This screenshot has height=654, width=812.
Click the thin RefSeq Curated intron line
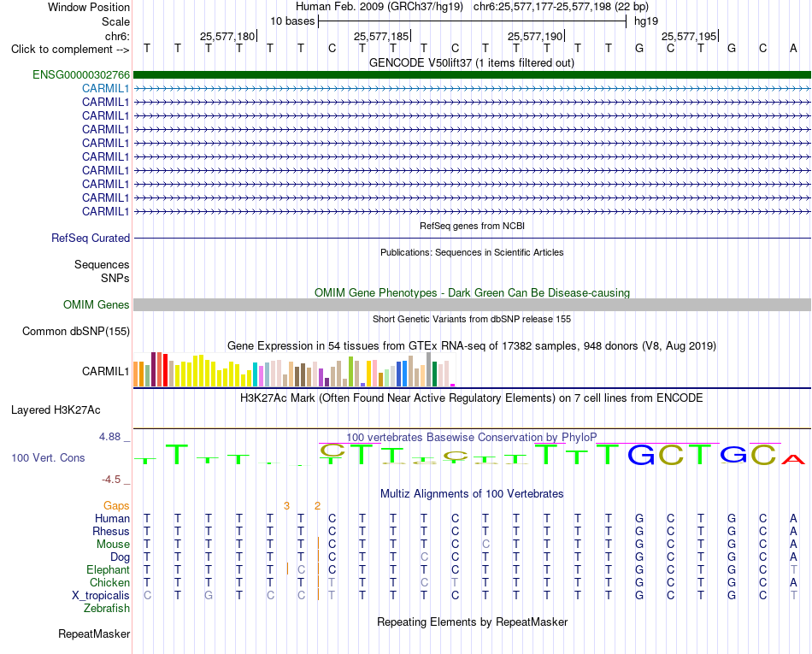click(472, 239)
